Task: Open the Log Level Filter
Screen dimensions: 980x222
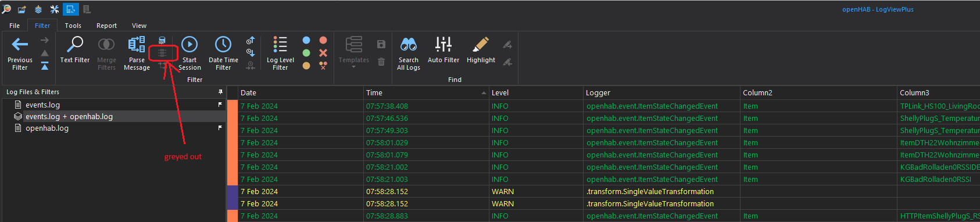Action: tap(280, 53)
